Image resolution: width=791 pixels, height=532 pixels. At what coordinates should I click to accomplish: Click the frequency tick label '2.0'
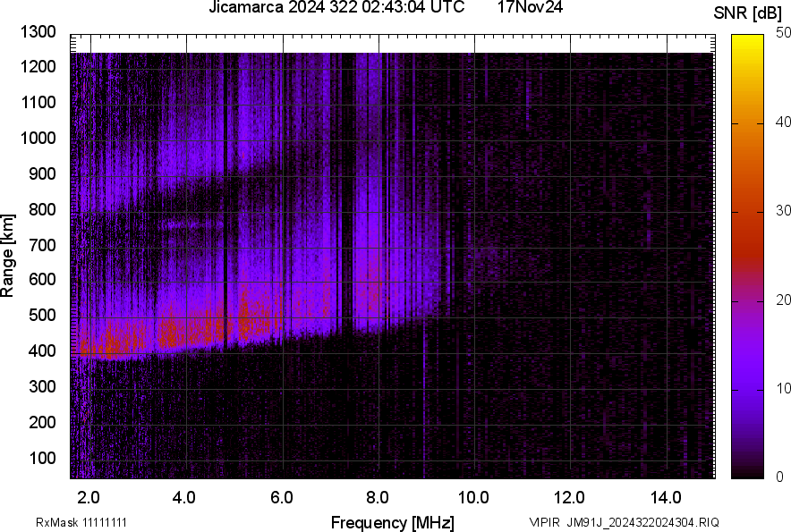[89, 497]
